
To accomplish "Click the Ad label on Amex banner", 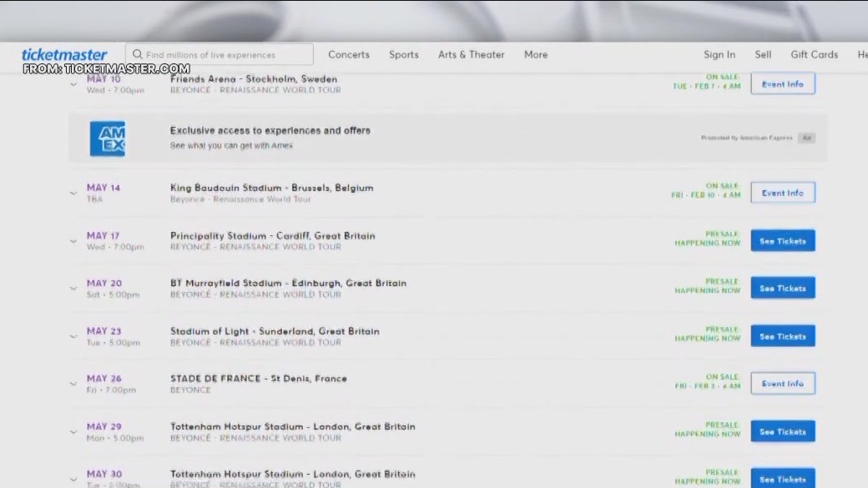I will (806, 138).
